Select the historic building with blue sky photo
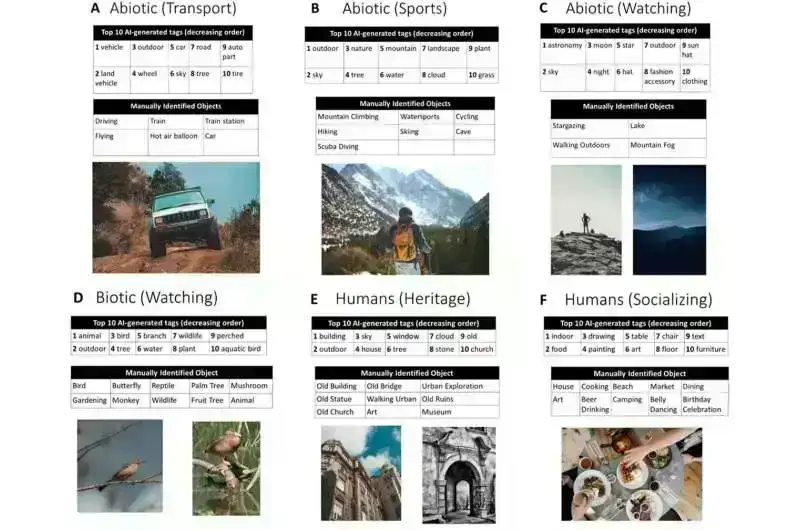Screen dimensions: 800x530 (360, 474)
